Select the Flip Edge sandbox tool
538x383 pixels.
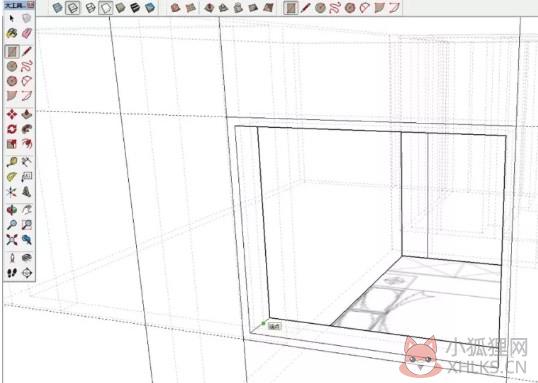pos(268,8)
